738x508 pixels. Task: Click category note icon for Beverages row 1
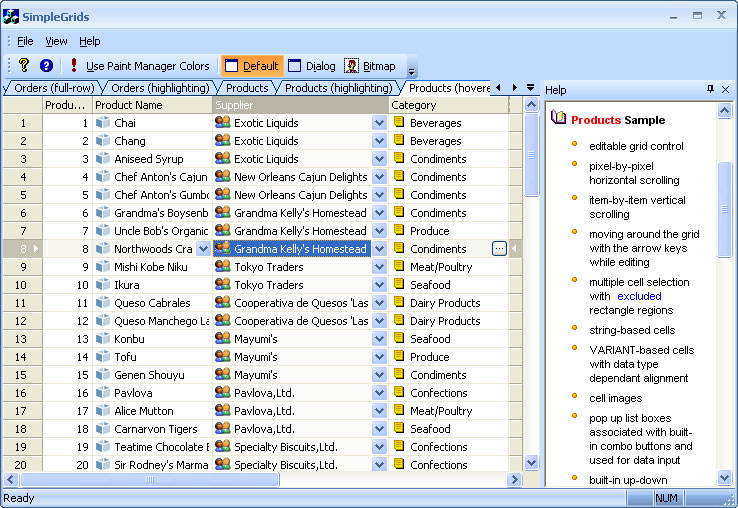click(399, 122)
